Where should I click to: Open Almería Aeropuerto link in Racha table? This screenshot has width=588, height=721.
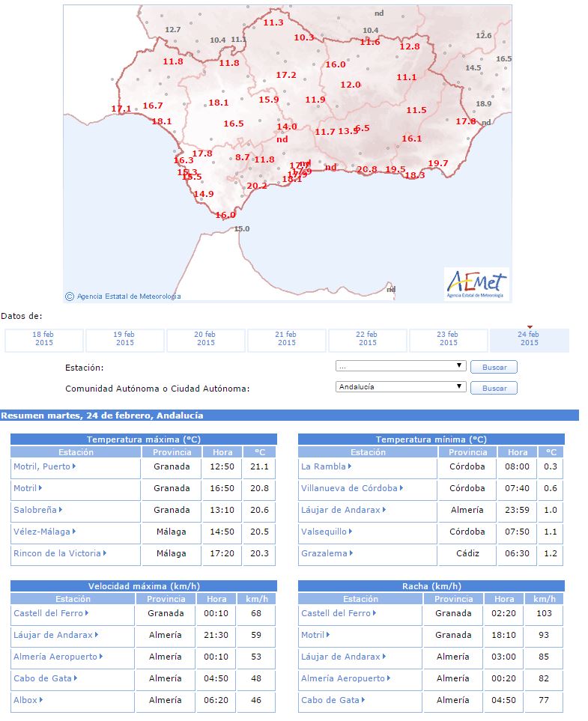343,678
